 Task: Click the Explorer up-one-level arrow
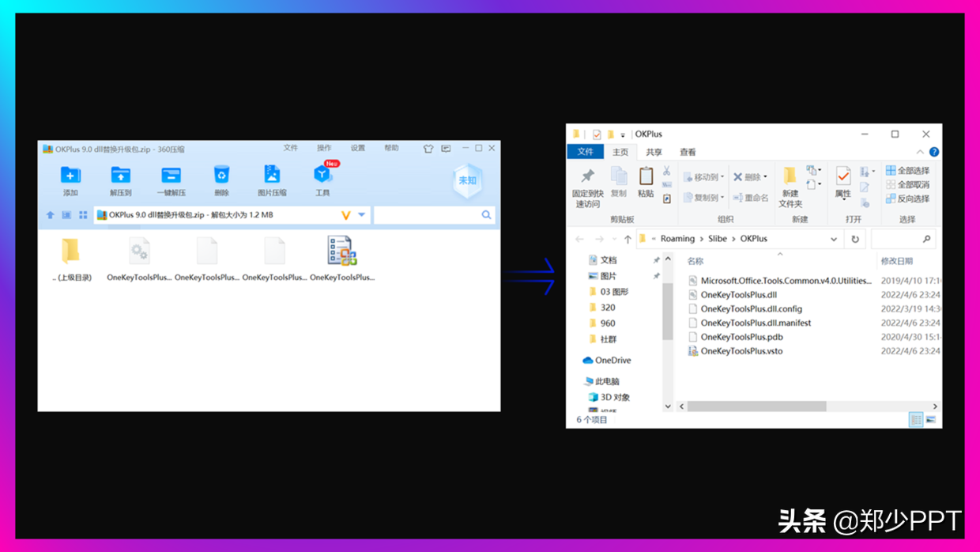628,239
